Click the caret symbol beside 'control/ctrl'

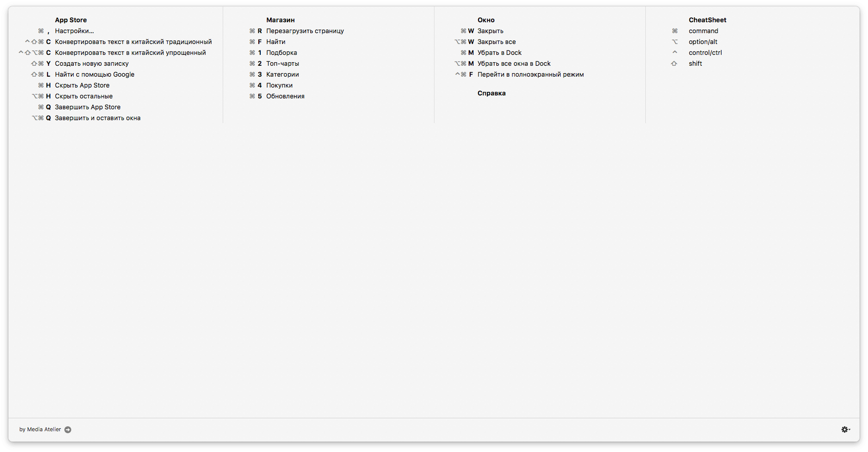click(x=675, y=52)
